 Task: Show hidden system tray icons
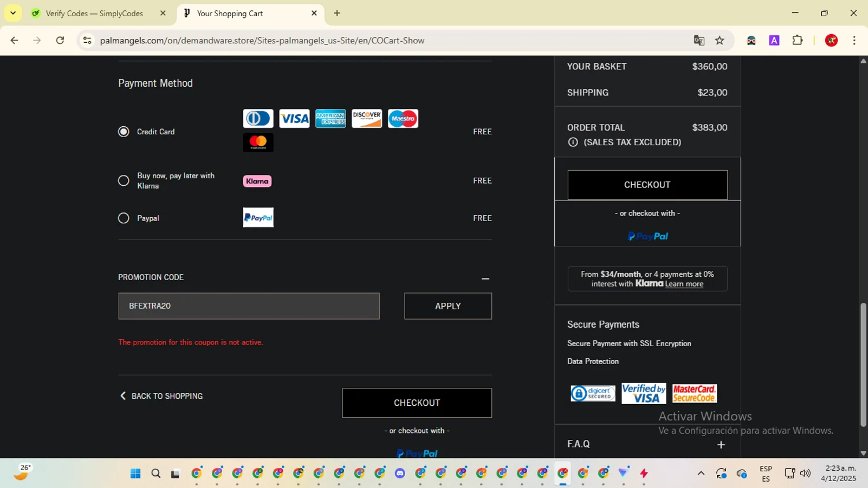pos(701,474)
